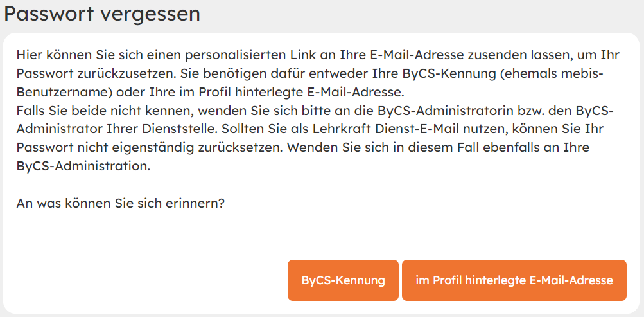Click the question "An was können Sie sich erinnern?"
This screenshot has width=644, height=317.
(x=120, y=203)
